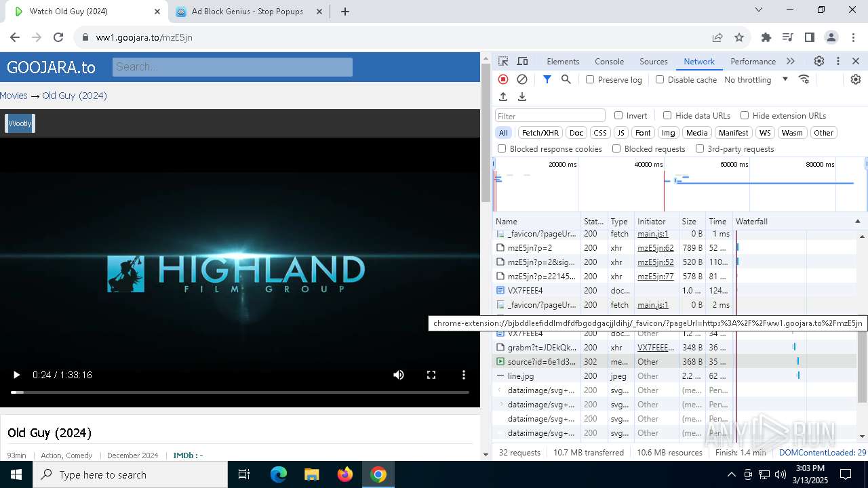
Task: Filter requests by Fetch/XHR
Action: click(x=540, y=133)
